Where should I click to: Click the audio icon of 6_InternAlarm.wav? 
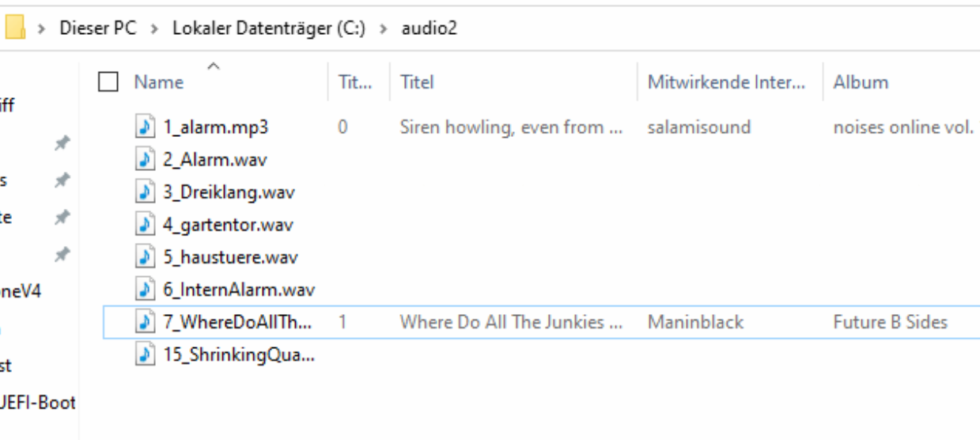pyautogui.click(x=144, y=290)
